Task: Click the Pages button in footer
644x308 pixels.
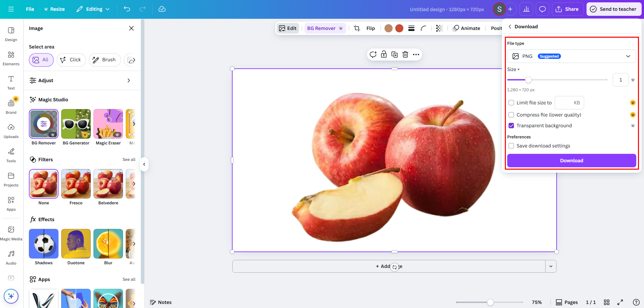Action: point(567,302)
